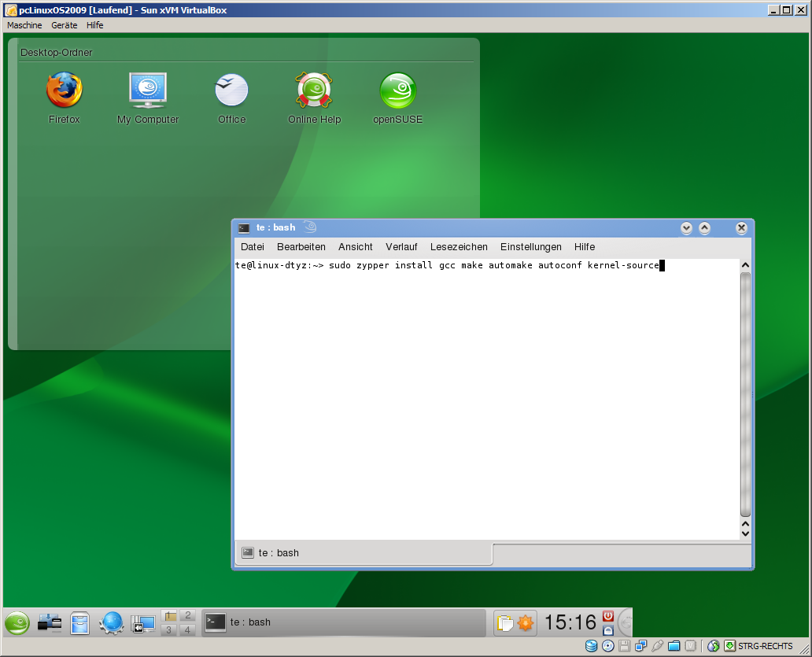
Task: Switch to virtual desktop 3 in the pager
Action: (169, 629)
